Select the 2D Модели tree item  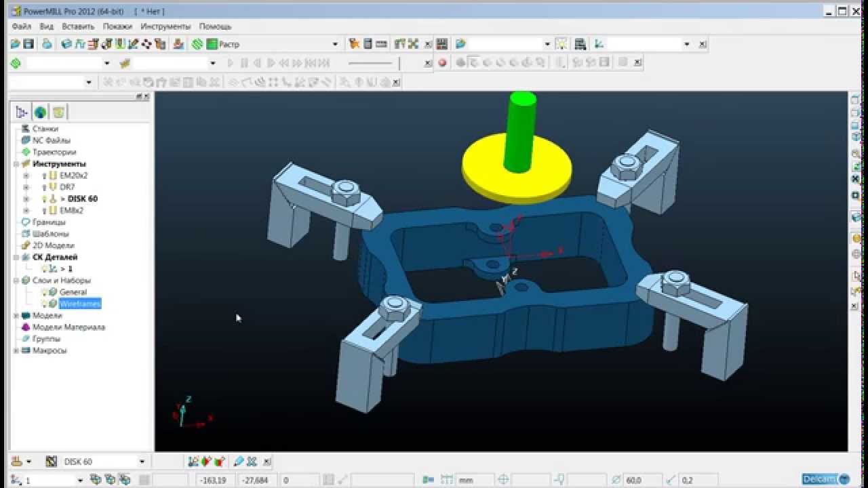[53, 245]
